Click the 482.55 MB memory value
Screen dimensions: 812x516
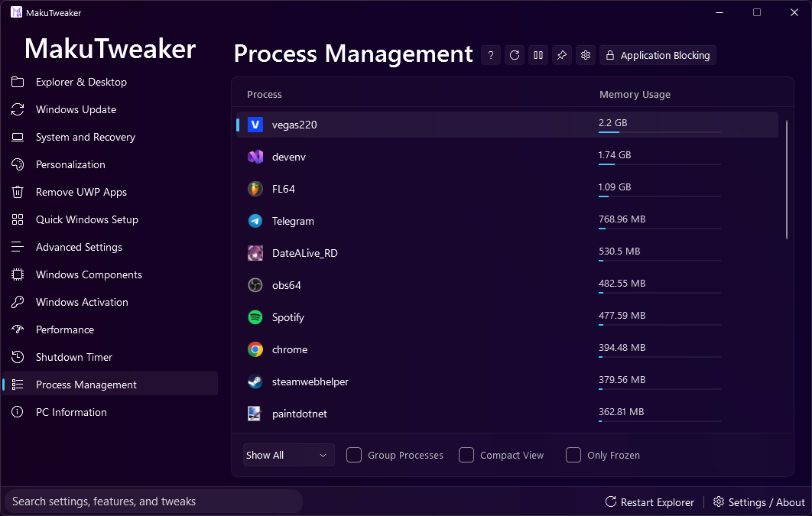[x=622, y=283]
